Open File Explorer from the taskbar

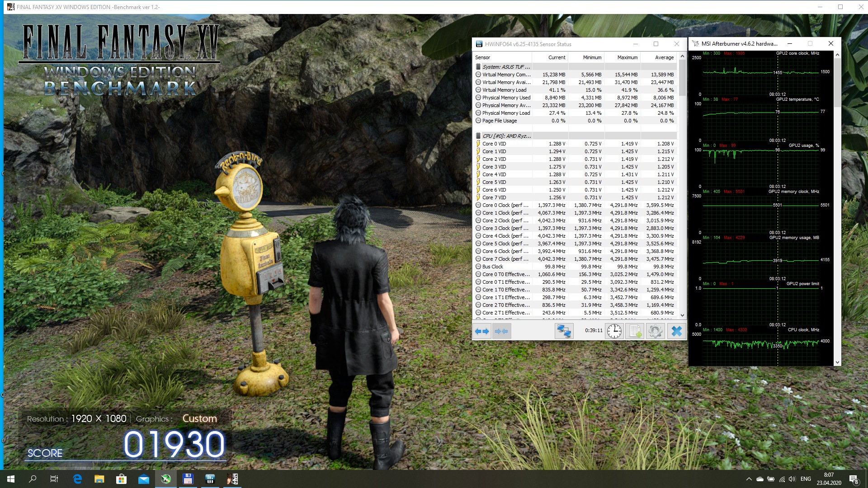coord(99,479)
